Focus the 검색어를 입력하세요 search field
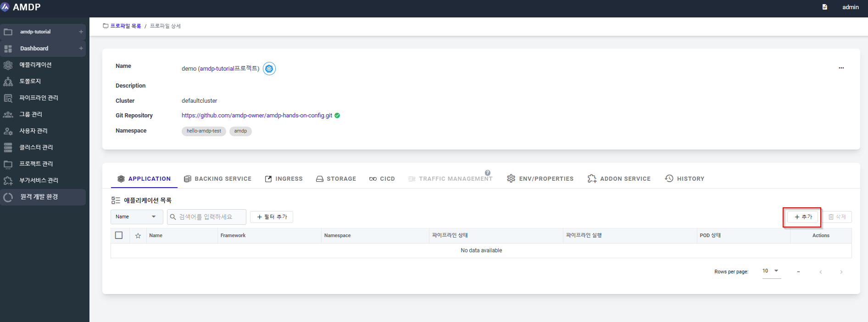The height and width of the screenshot is (322, 868). click(206, 217)
